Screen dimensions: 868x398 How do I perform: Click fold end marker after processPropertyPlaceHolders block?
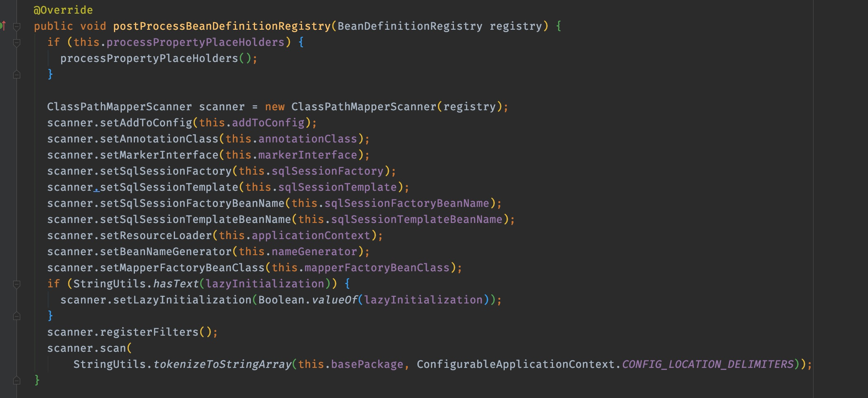coord(17,75)
